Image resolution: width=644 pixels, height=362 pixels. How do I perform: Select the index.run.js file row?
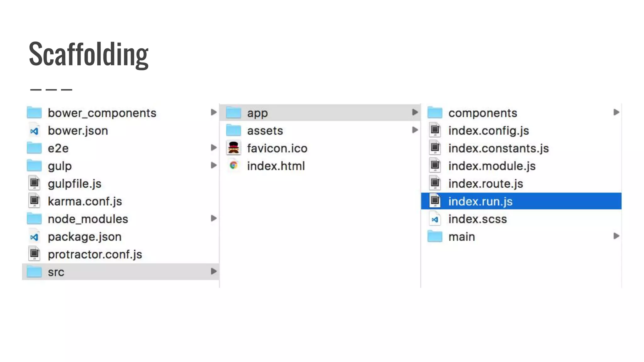point(521,201)
